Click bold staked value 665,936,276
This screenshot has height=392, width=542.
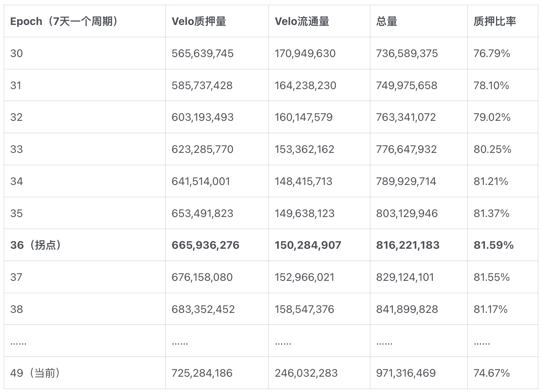(x=205, y=245)
